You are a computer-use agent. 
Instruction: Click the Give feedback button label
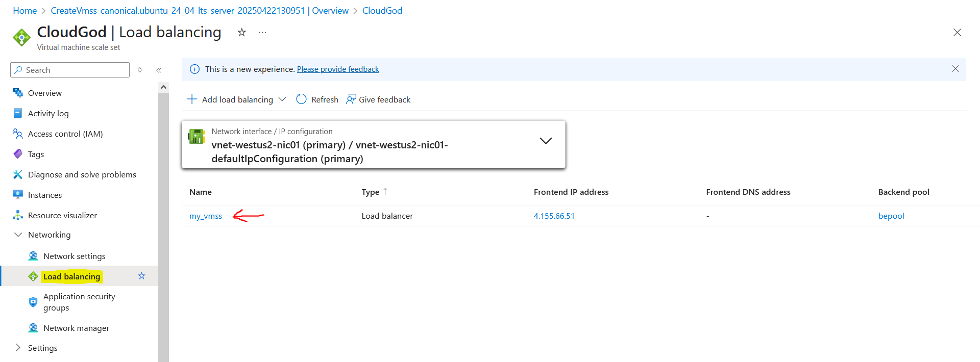click(385, 99)
